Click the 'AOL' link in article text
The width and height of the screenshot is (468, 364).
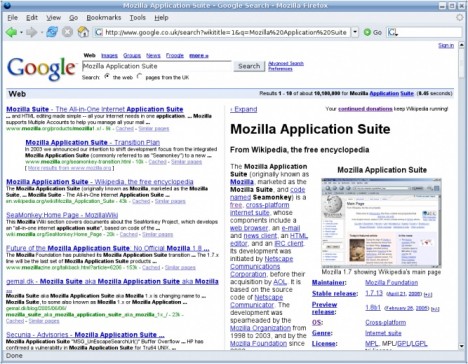[279, 282]
